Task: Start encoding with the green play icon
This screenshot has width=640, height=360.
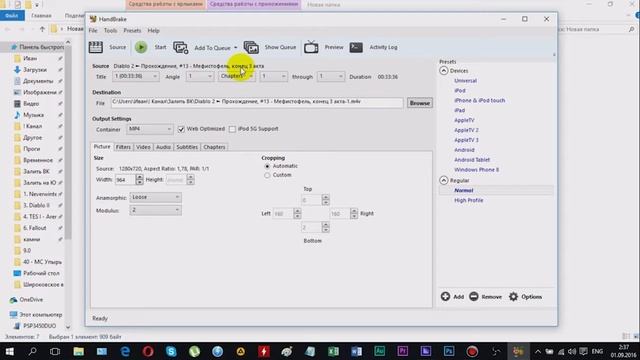Action: (141, 47)
